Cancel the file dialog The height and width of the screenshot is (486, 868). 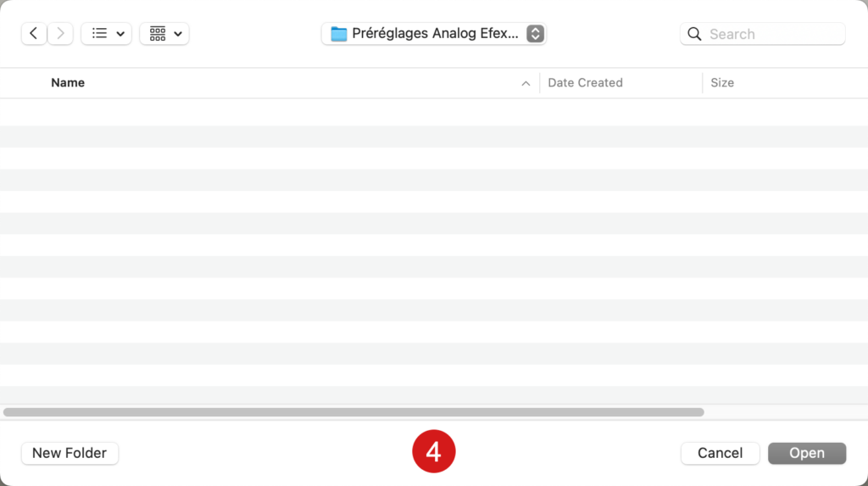point(721,453)
